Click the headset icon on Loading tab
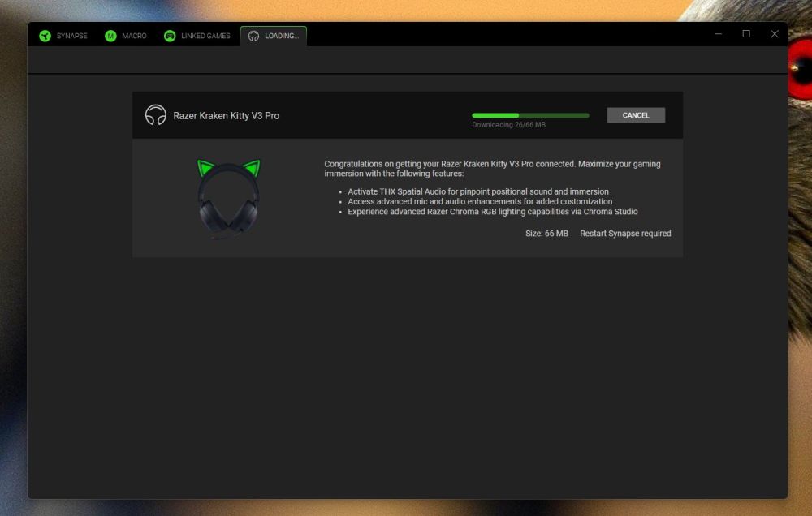Viewport: 812px width, 516px height. [253, 36]
